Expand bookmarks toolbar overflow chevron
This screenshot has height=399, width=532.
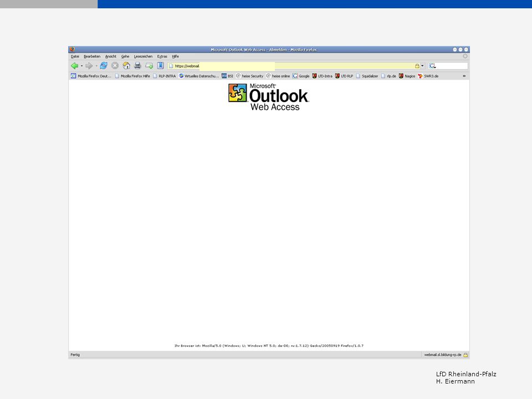(x=464, y=76)
